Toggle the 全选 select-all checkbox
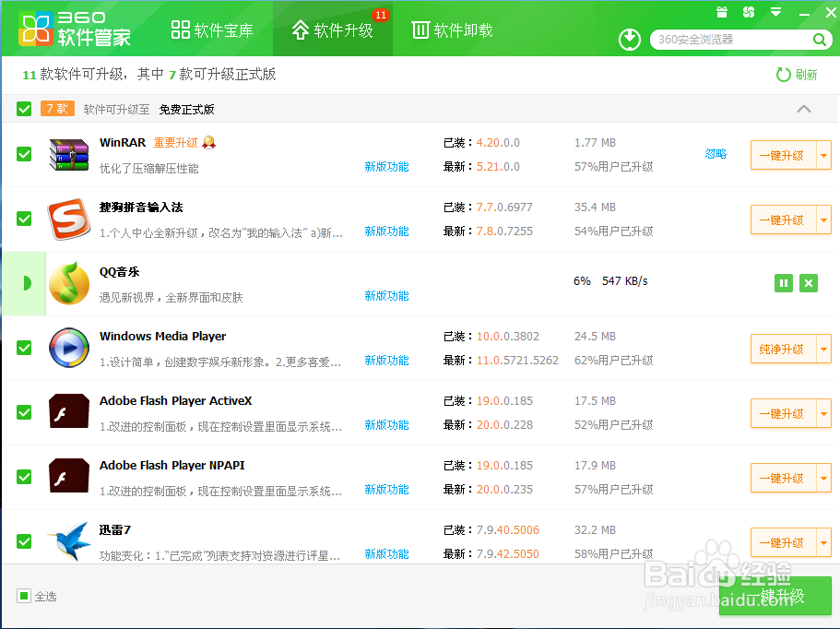840x629 pixels. pos(24,596)
